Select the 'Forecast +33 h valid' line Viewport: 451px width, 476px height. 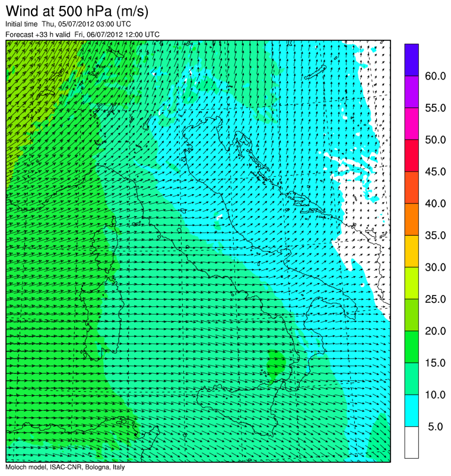tap(38, 34)
